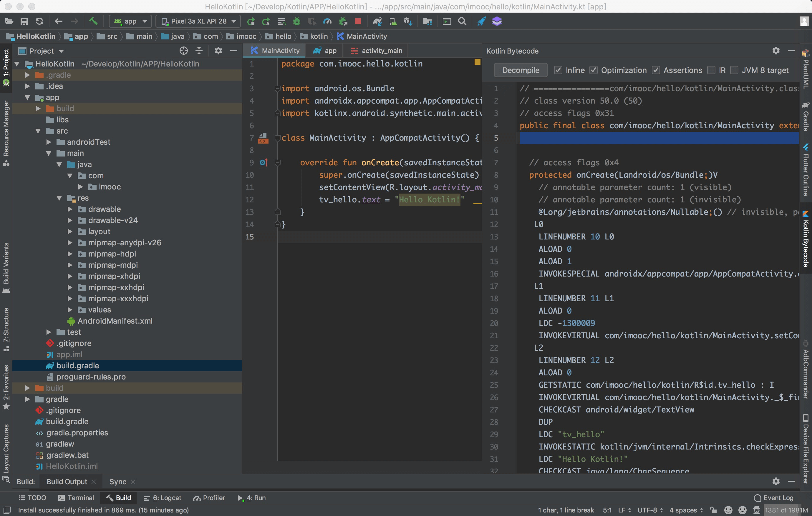Open the Pixel 3a XL API 28 device dropdown
Viewport: 812px width, 516px height.
pos(198,21)
